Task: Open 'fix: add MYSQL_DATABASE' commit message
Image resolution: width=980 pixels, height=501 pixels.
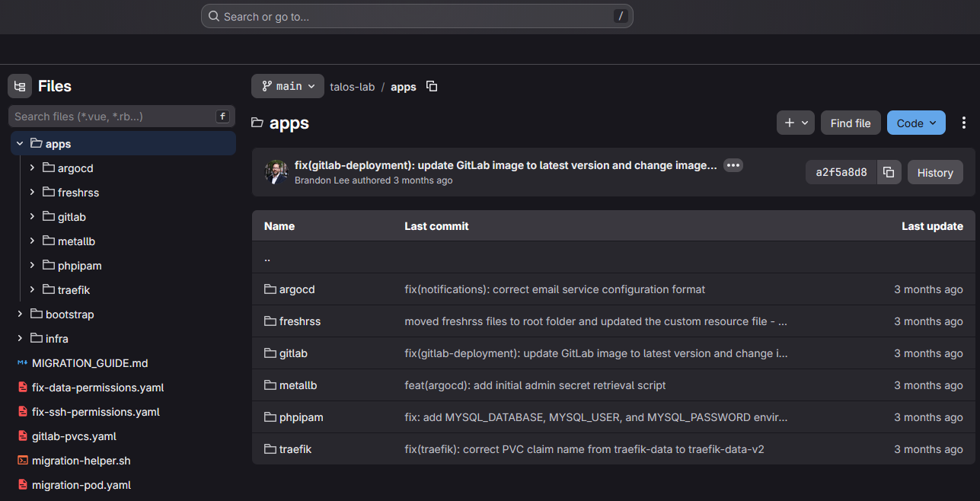Action: (596, 417)
